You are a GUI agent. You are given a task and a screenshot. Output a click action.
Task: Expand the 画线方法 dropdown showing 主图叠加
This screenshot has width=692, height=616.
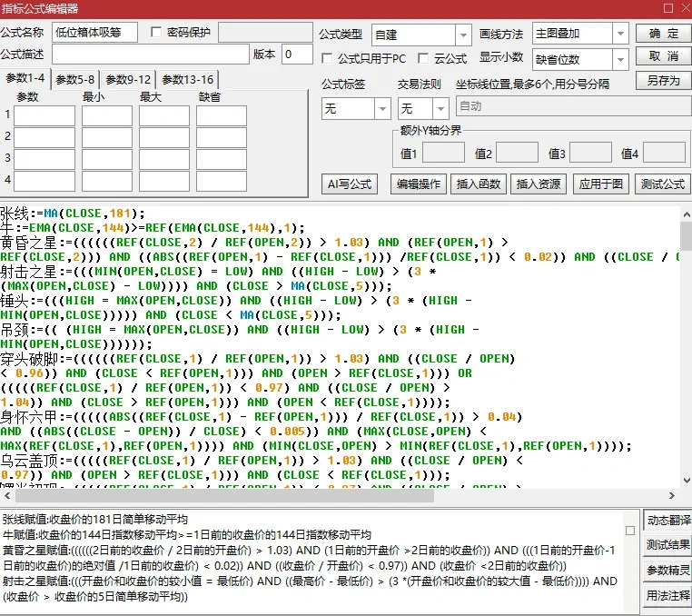click(x=620, y=34)
